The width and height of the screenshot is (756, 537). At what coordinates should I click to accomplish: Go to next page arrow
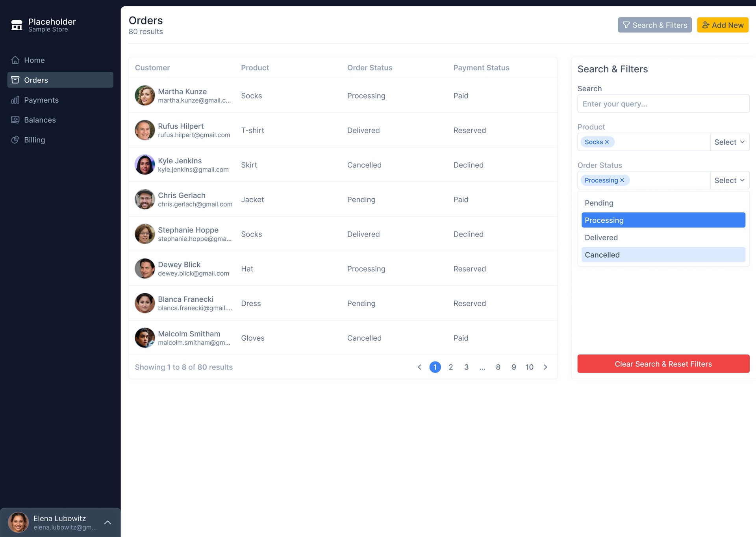[x=545, y=367]
